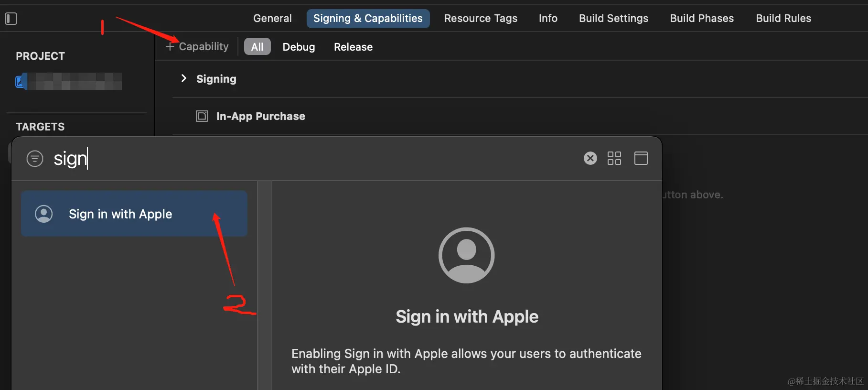Open the Info tab
The height and width of the screenshot is (390, 868).
click(548, 18)
